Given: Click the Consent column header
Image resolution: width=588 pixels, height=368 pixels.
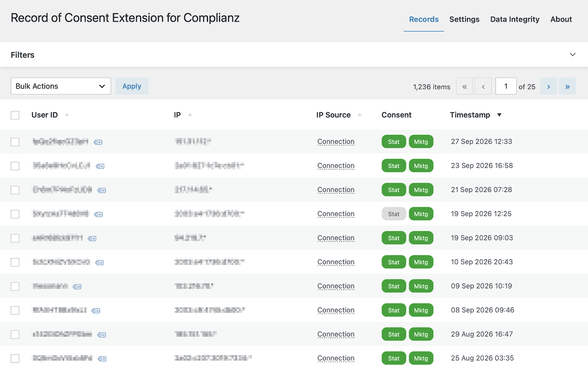Looking at the screenshot, I should click(396, 115).
